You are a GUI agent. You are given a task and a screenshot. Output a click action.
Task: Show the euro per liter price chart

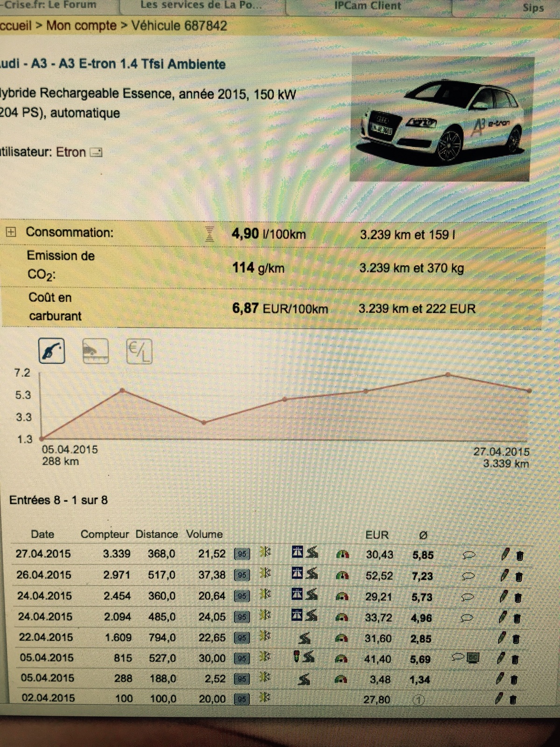click(139, 352)
